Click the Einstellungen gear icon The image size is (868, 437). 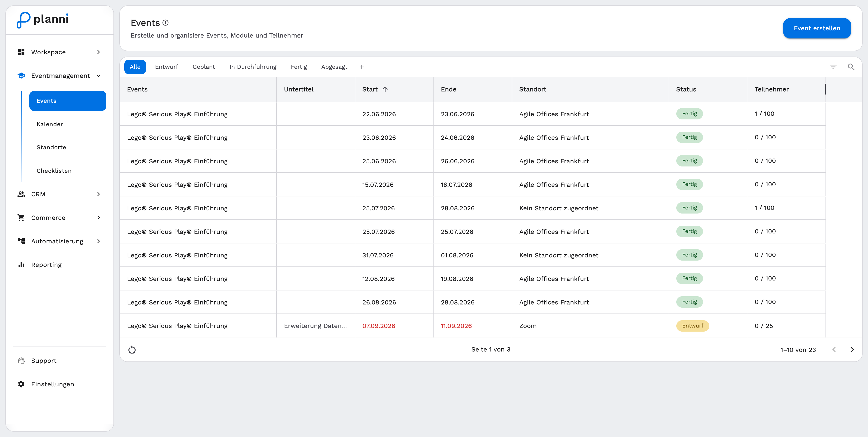pyautogui.click(x=21, y=384)
